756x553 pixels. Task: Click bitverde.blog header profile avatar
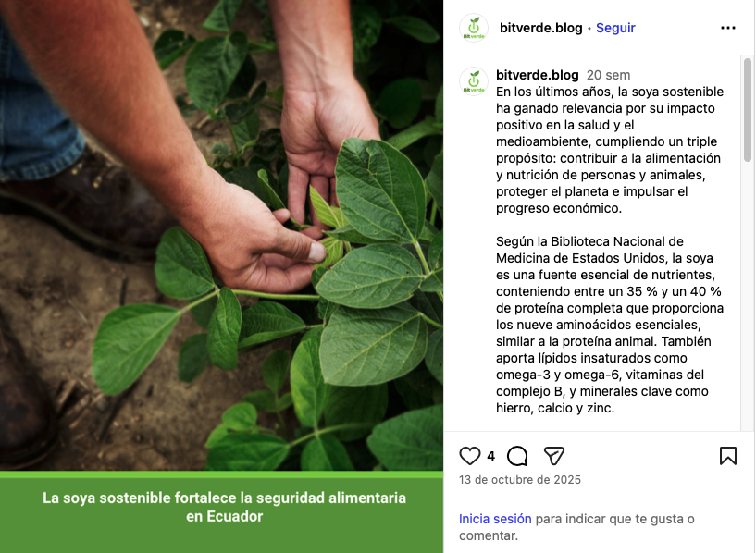coord(474,28)
